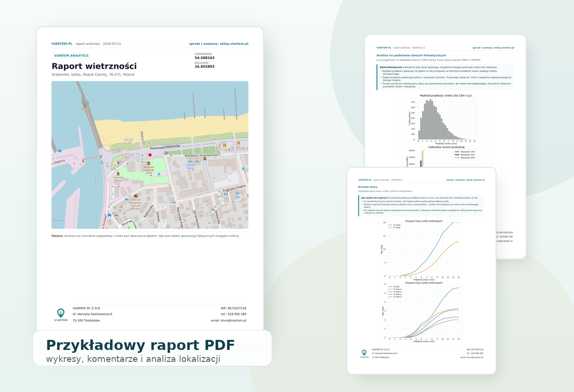
Task: Click the parking P icon beside the LEGO exhibition
Action: 159,174
